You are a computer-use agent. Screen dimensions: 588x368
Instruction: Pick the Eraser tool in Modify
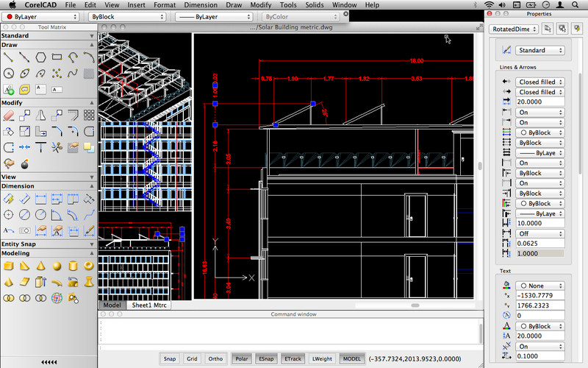tap(9, 115)
